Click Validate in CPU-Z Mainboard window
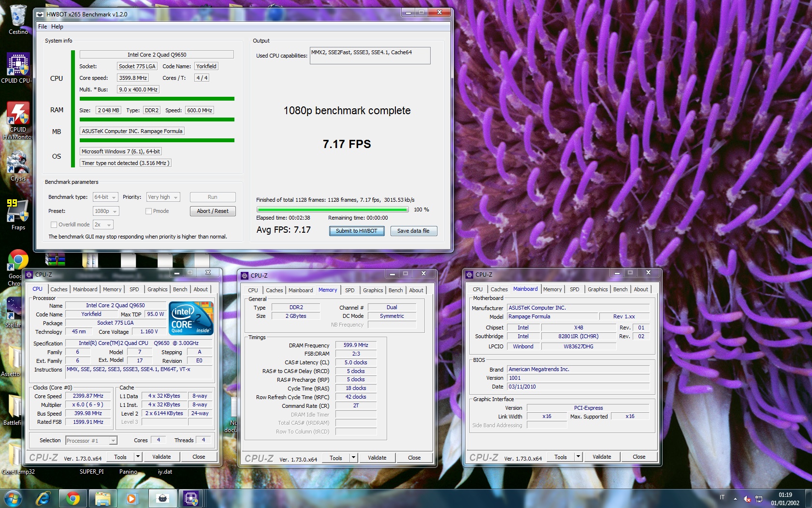 (x=602, y=457)
